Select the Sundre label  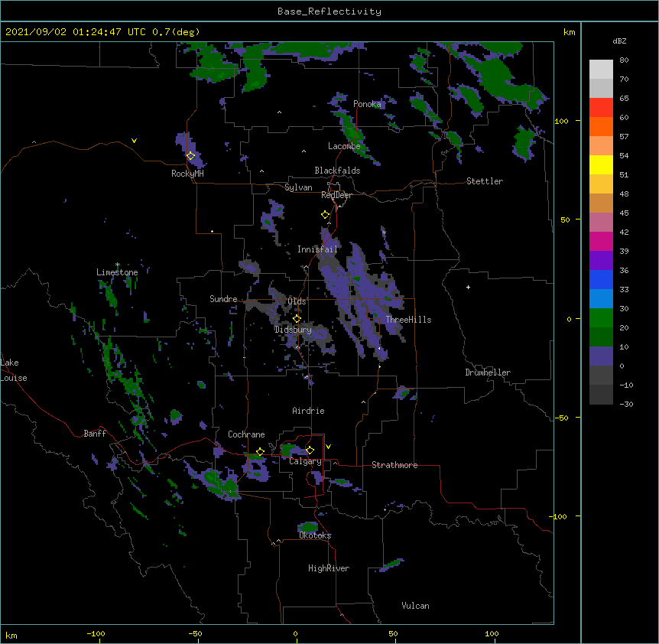tap(223, 299)
